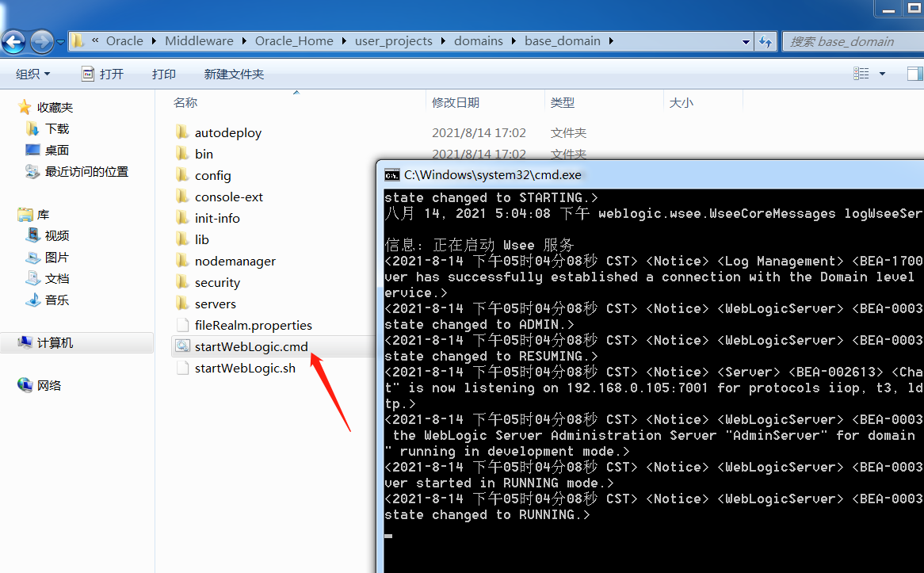The height and width of the screenshot is (573, 924).
Task: Sort files by the 类型 column header
Action: 562,102
